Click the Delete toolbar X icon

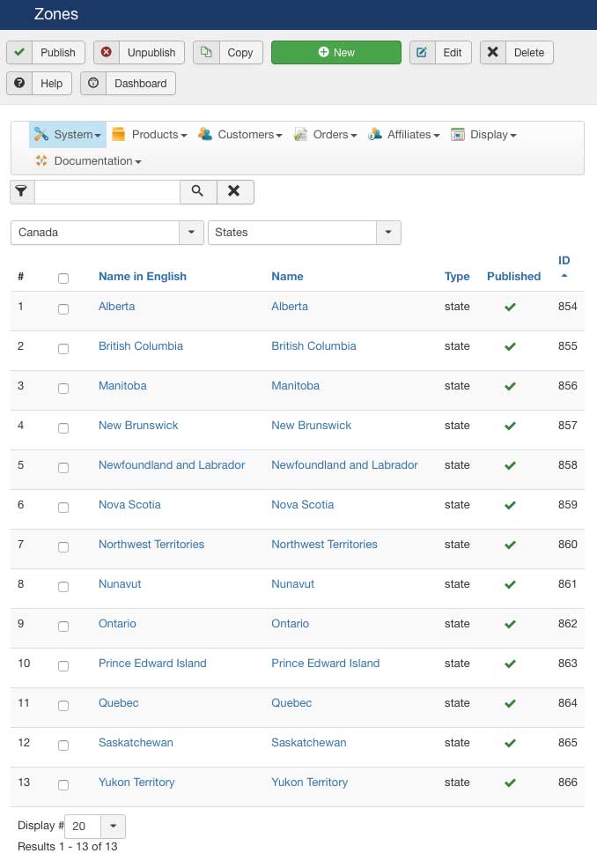coord(493,53)
